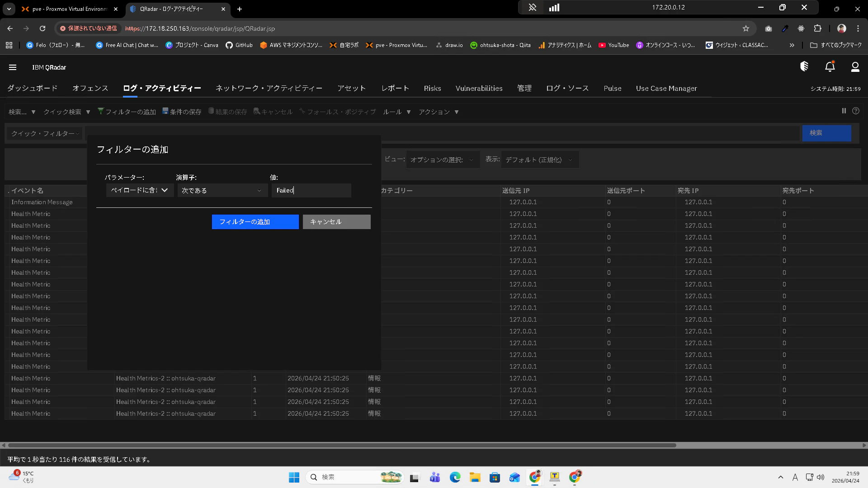Bookmark this page with the star icon
868x488 pixels.
[745, 28]
